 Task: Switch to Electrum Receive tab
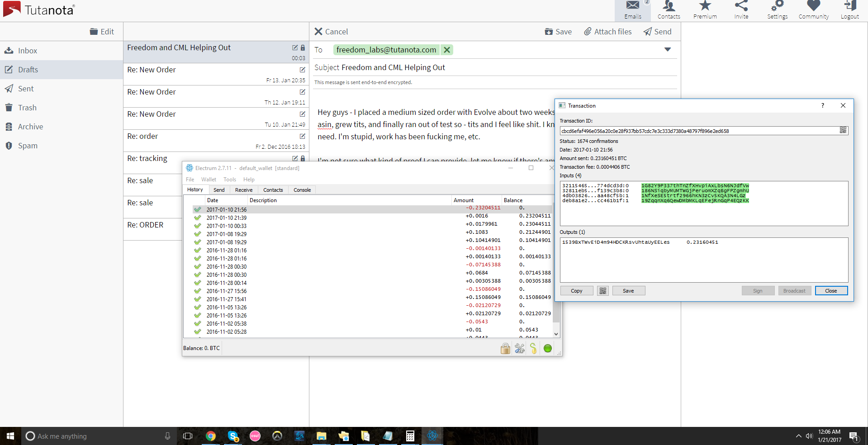244,190
